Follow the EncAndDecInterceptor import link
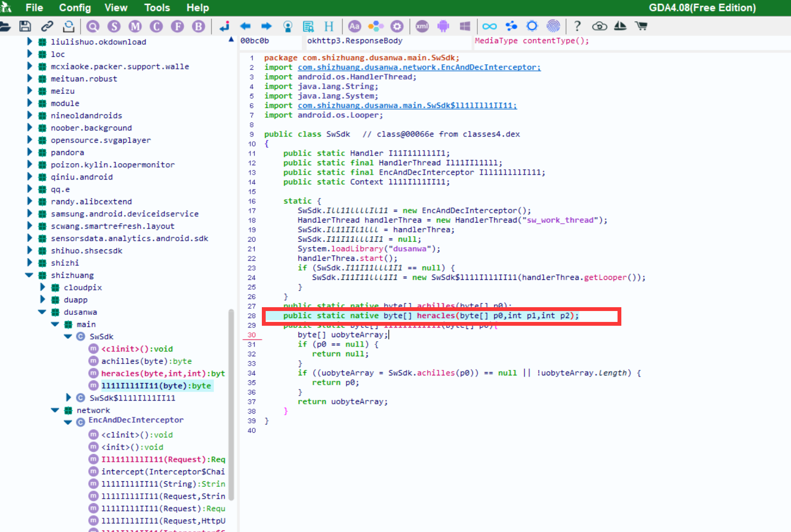This screenshot has height=532, width=791. (x=419, y=67)
